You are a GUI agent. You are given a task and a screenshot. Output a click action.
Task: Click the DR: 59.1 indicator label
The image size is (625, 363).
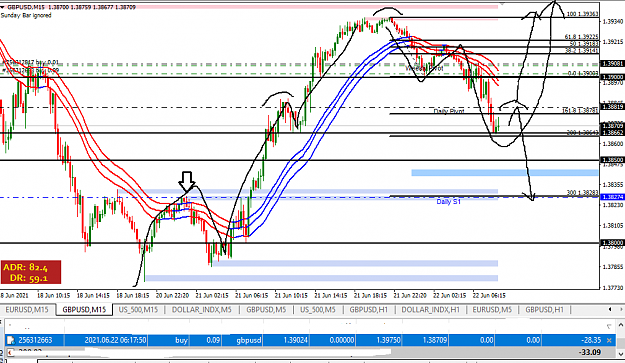(x=29, y=278)
